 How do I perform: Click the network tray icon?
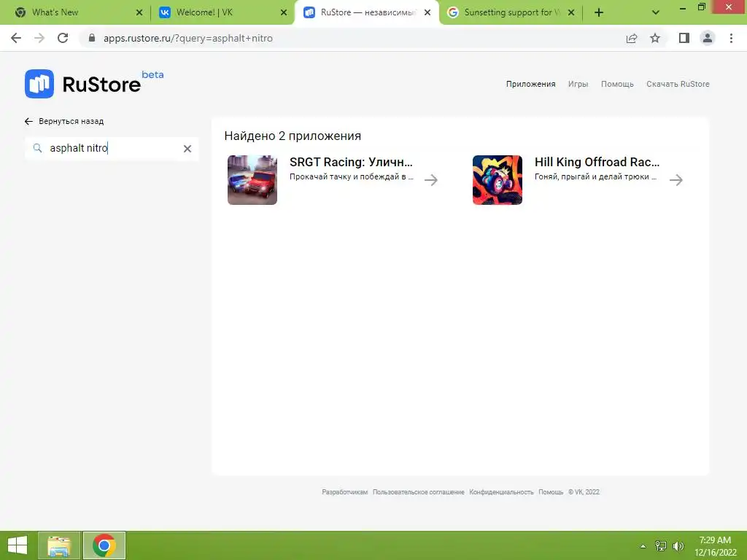[x=661, y=546]
